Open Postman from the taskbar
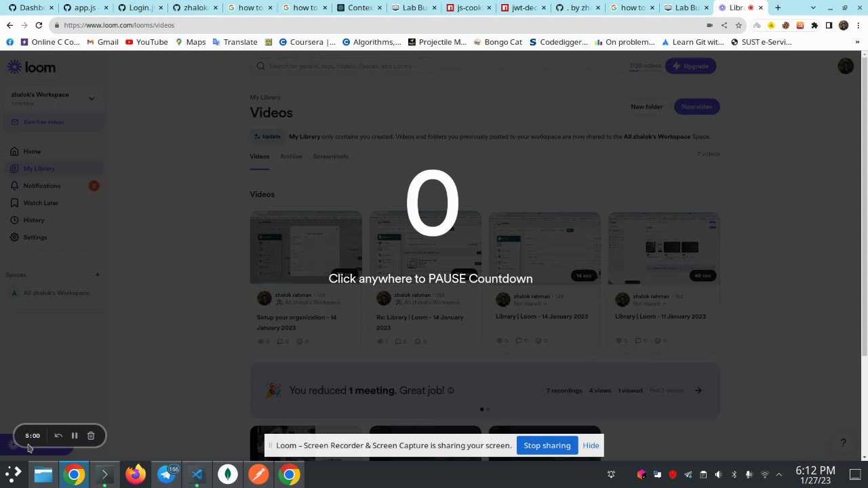This screenshot has height=488, width=868. click(258, 474)
